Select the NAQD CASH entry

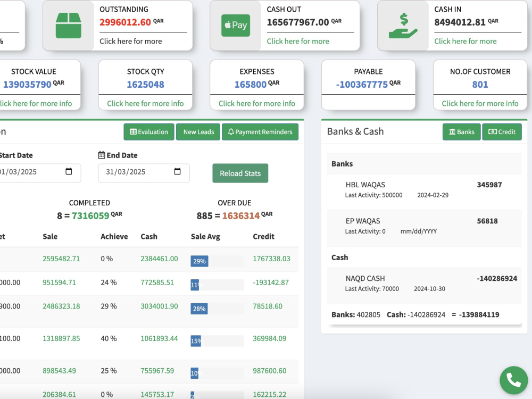coord(424,286)
